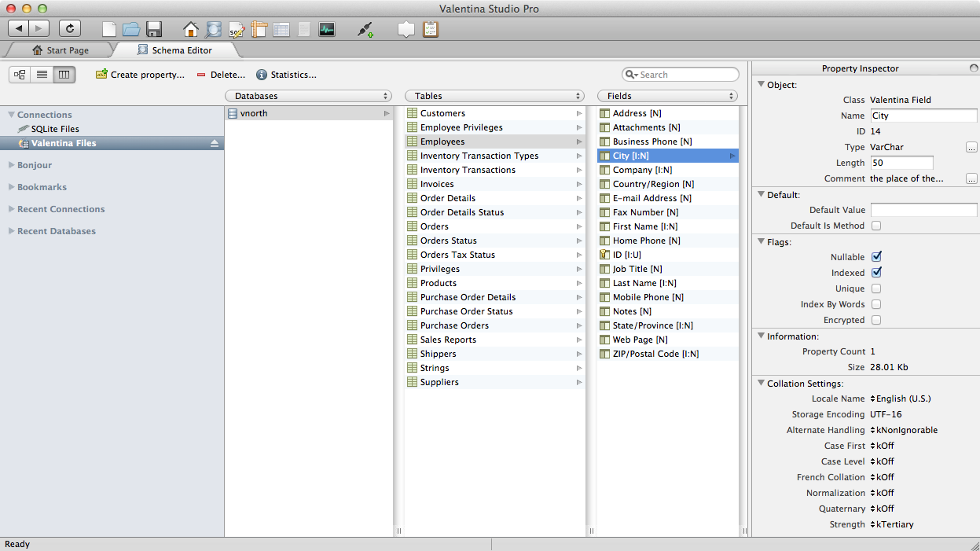Click the Type VarChar ellipsis button
This screenshot has width=980, height=551.
click(x=972, y=147)
